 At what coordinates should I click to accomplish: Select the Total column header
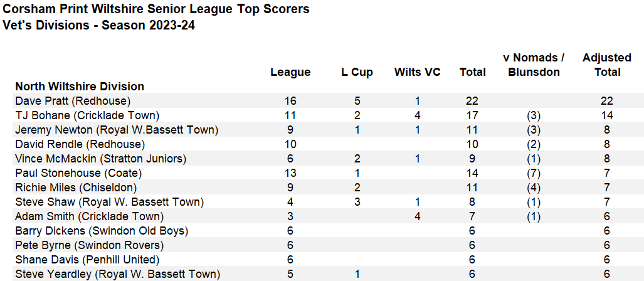click(x=472, y=72)
